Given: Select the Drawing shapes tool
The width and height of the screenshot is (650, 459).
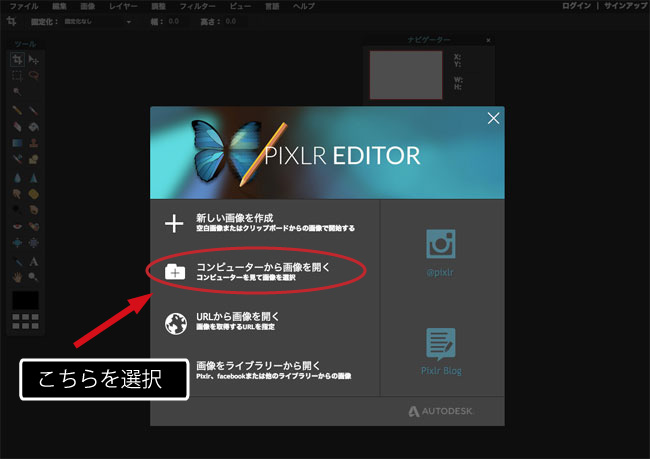Looking at the screenshot, I should pyautogui.click(x=34, y=159).
